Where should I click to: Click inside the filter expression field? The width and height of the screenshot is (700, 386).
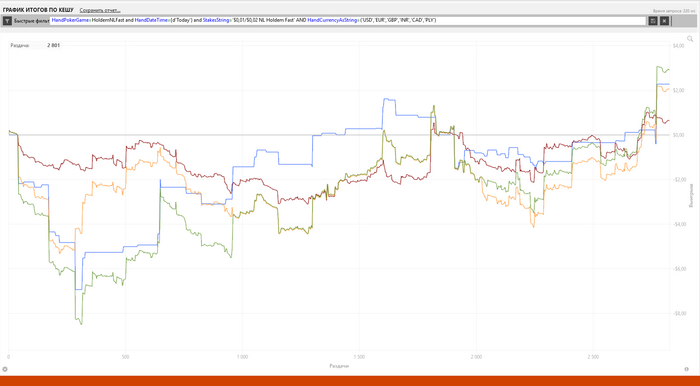click(348, 21)
